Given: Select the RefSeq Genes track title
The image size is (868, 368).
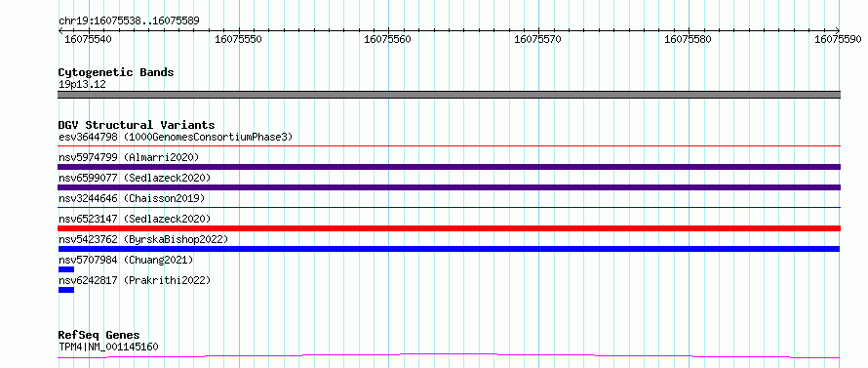Looking at the screenshot, I should (99, 336).
